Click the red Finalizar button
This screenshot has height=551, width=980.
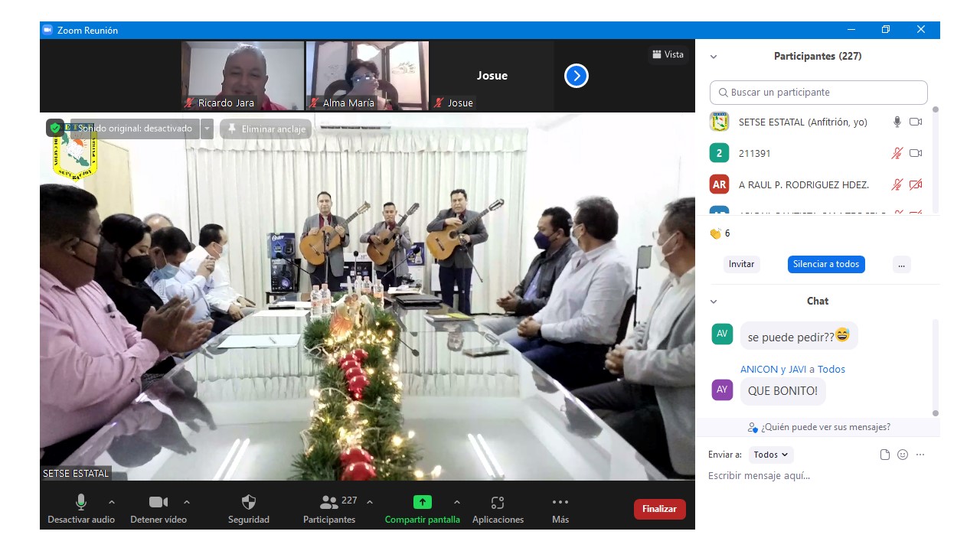click(x=659, y=509)
